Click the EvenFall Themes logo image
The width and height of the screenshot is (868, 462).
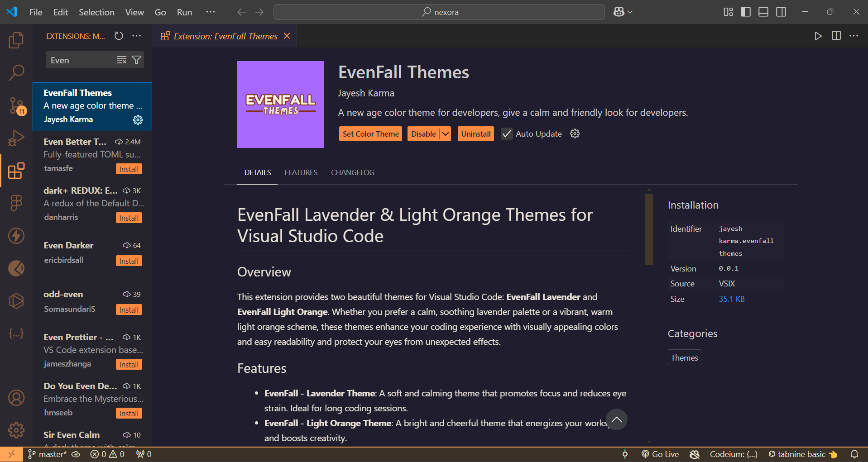(281, 105)
